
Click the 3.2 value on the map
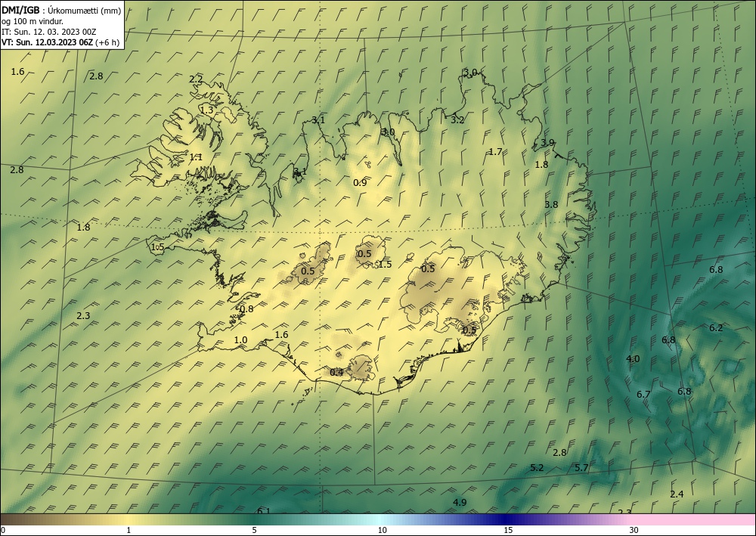coord(457,120)
